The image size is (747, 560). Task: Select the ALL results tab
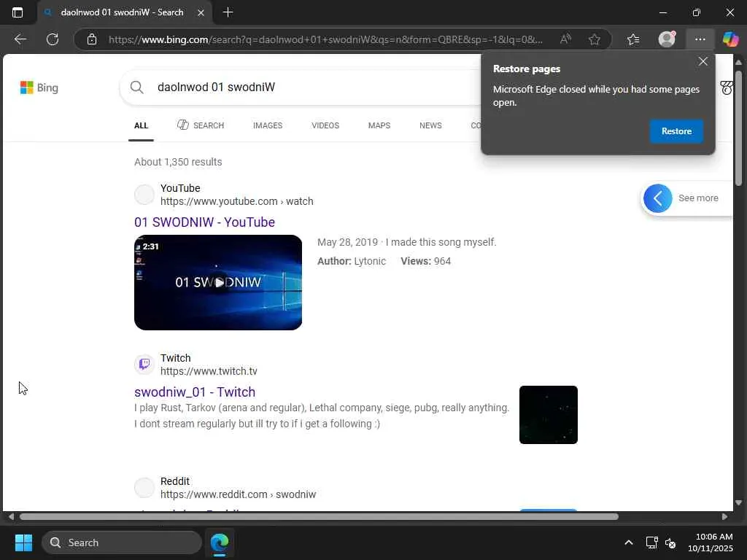click(x=141, y=125)
